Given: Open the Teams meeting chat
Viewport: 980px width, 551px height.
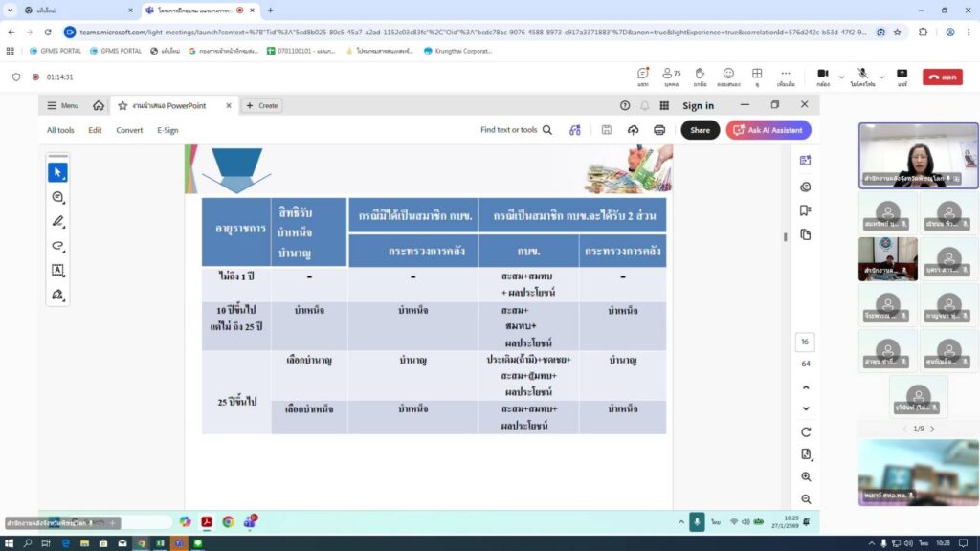Looking at the screenshot, I should 643,76.
